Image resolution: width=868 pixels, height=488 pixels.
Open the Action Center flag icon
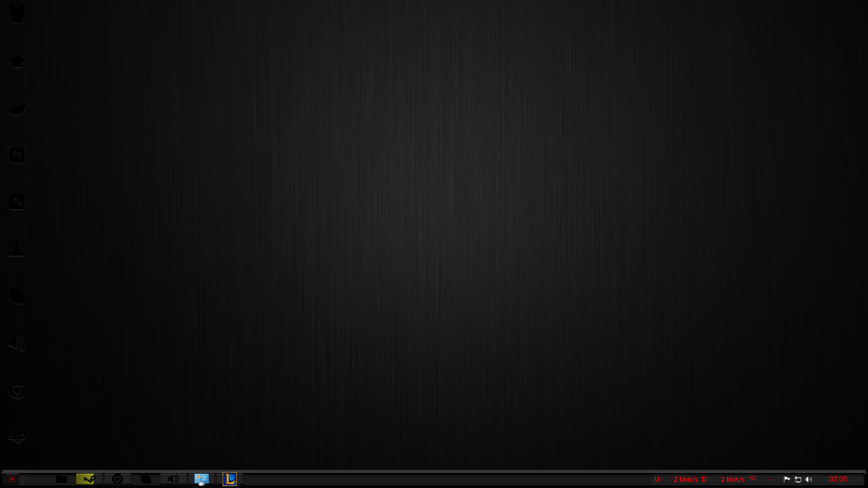[787, 479]
